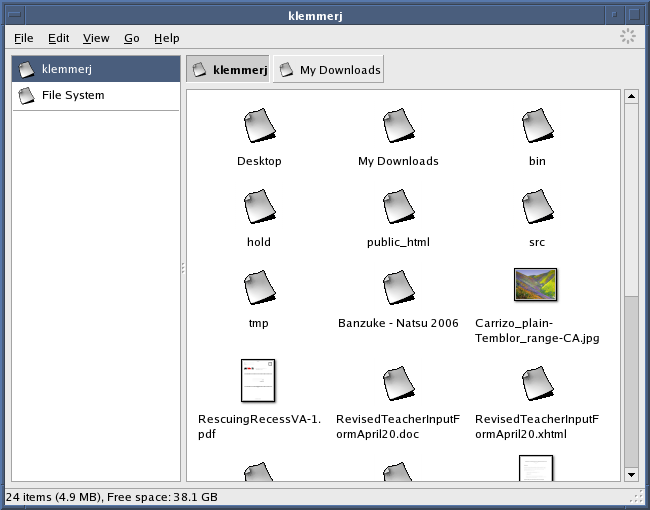Click the 'RevisedTeacherInputFormApril20.xhtml' file name

coord(537,426)
